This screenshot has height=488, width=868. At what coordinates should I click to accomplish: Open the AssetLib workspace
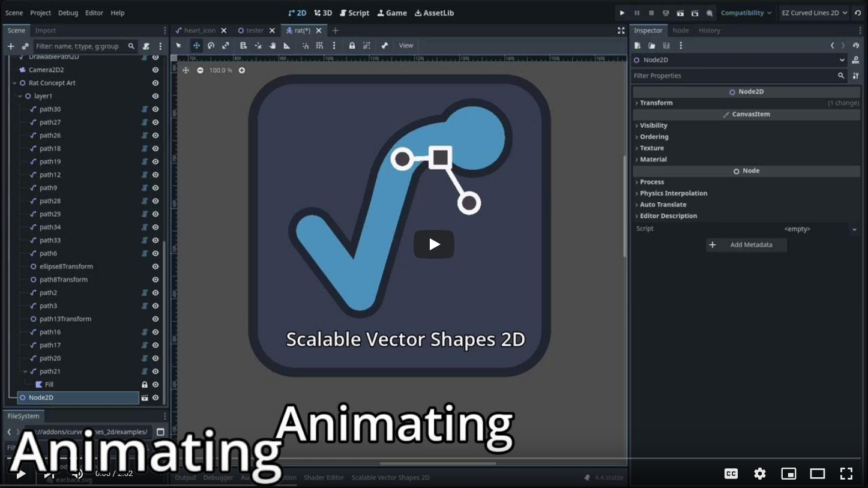tap(434, 13)
